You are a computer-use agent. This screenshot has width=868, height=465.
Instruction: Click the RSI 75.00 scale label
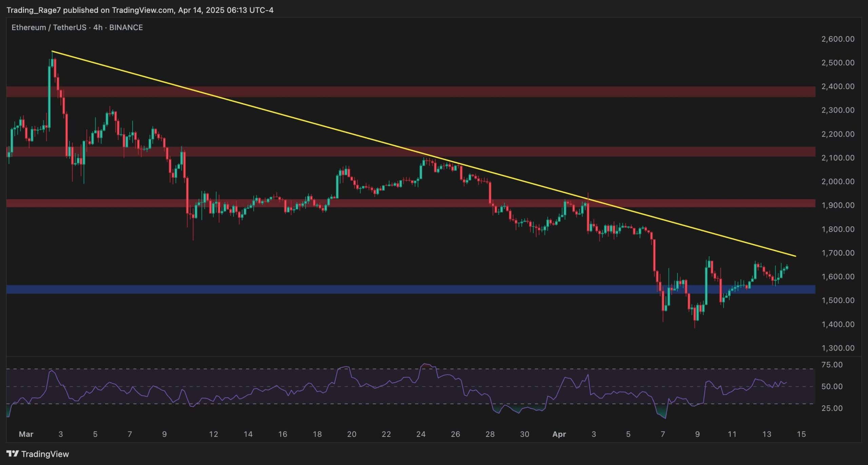[x=832, y=365]
